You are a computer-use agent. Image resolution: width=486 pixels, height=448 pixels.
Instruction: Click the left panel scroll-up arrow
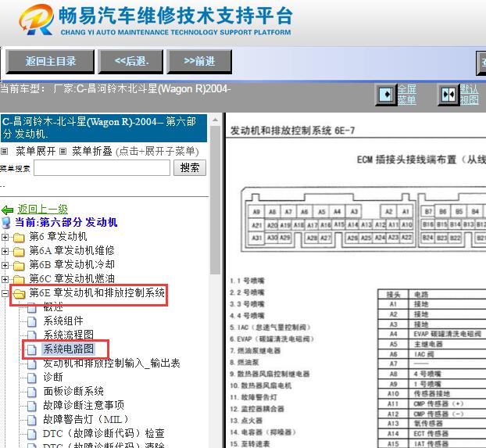(215, 120)
